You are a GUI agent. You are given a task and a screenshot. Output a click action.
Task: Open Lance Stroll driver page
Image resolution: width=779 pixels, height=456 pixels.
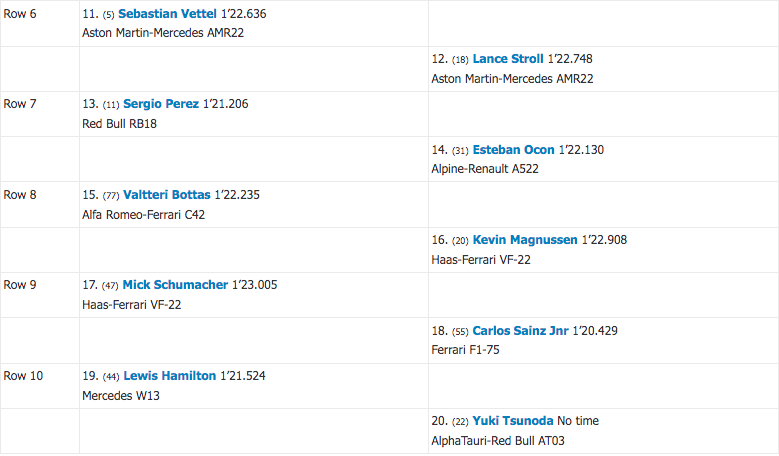[x=508, y=59]
